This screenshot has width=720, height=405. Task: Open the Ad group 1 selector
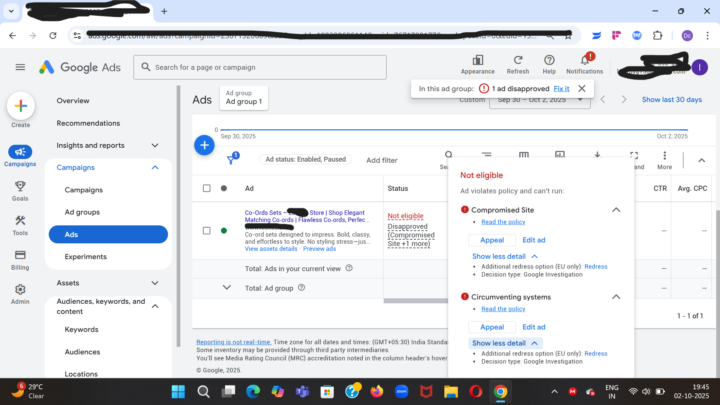[x=244, y=98]
